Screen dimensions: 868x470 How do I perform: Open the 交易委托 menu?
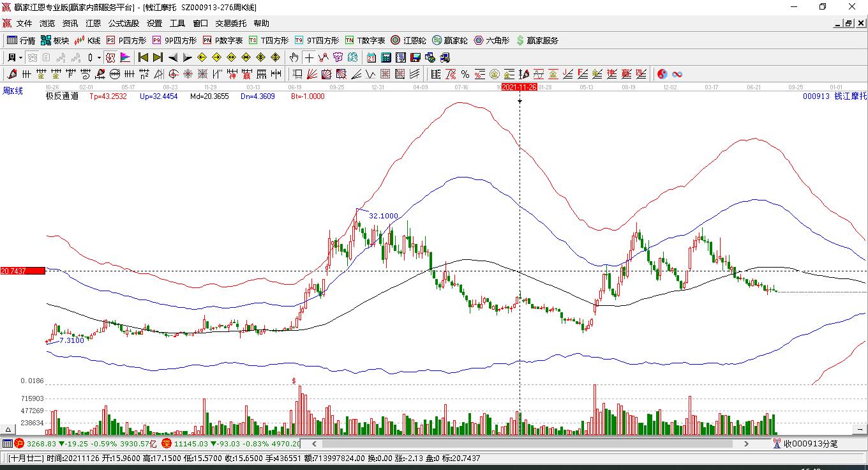[230, 24]
